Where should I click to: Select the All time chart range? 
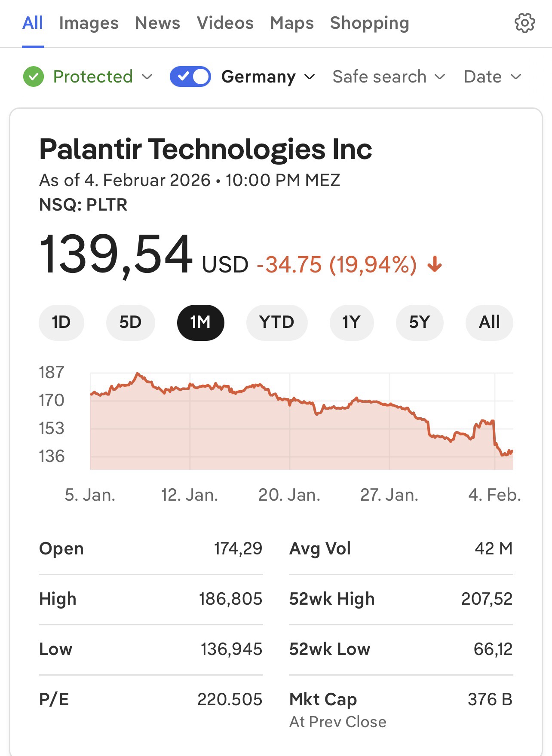pyautogui.click(x=489, y=322)
